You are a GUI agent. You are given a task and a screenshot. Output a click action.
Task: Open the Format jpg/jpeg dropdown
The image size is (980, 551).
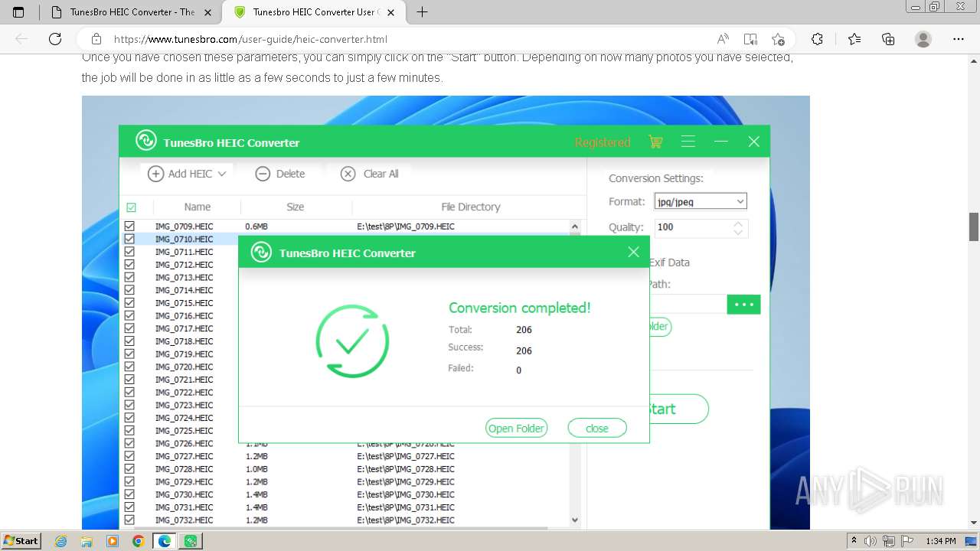tap(701, 201)
